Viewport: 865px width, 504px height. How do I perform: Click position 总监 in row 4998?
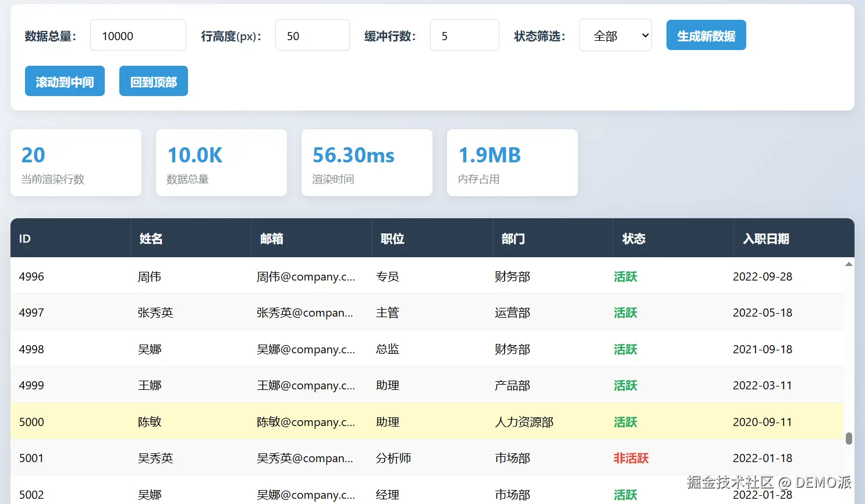pos(388,349)
